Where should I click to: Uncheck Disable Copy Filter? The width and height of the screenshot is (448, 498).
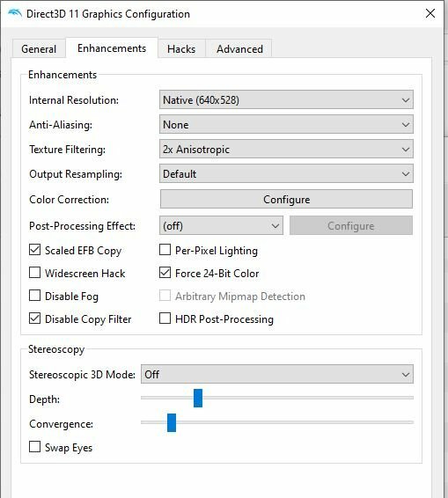point(34,319)
